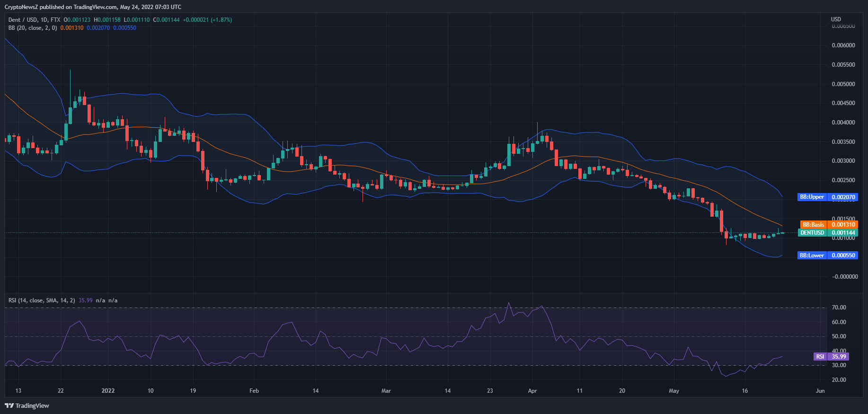
Task: Click the RSI (14, close, SMA, 14, 2) legend
Action: coord(42,300)
